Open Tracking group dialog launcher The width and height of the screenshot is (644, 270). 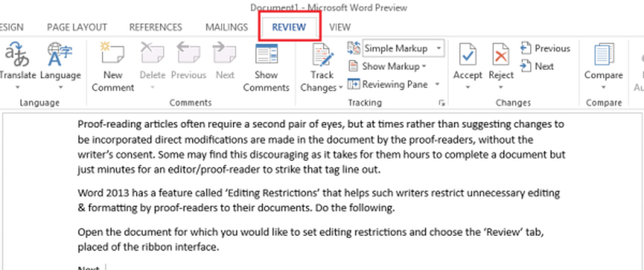(x=442, y=103)
